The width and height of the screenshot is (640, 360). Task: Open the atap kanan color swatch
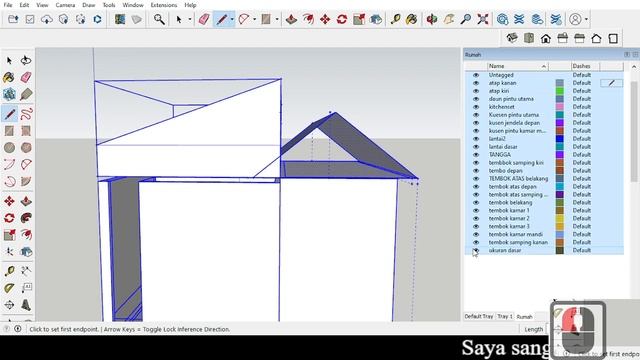coord(560,83)
